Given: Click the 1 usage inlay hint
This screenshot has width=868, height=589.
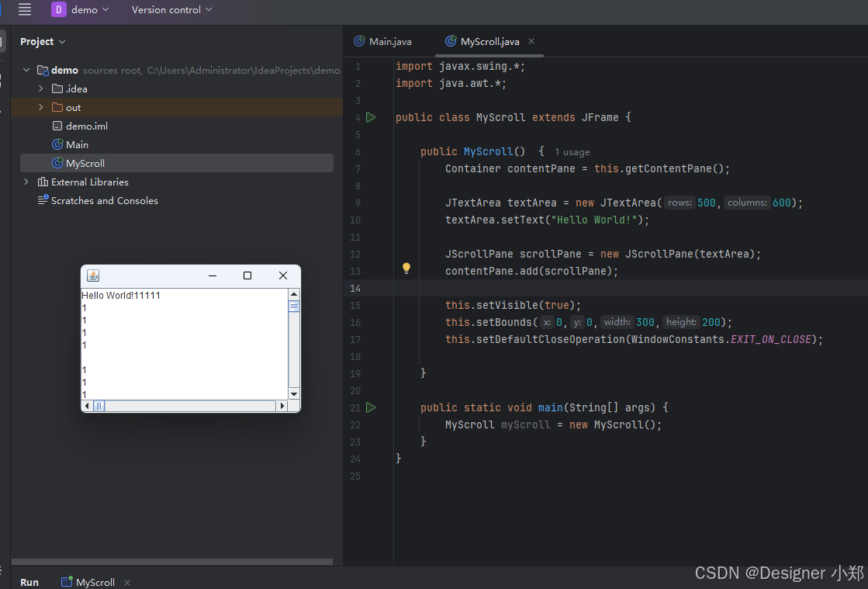Looking at the screenshot, I should [x=572, y=151].
